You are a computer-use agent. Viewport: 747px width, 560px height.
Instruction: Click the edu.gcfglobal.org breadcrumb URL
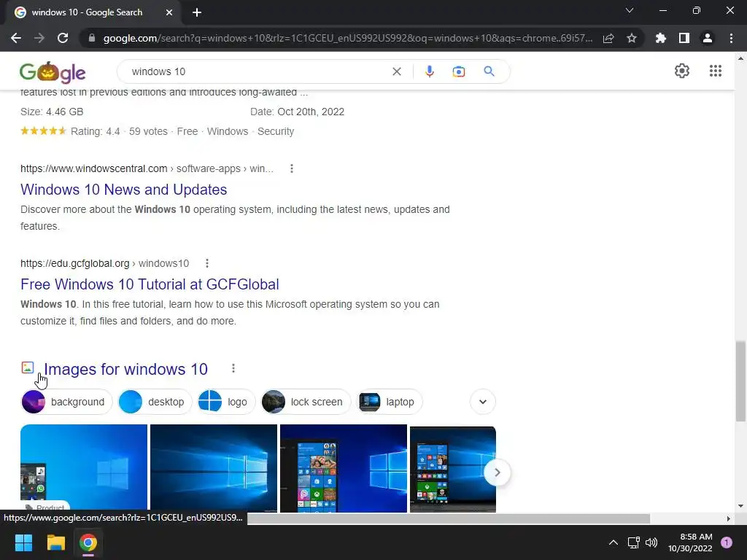(105, 263)
